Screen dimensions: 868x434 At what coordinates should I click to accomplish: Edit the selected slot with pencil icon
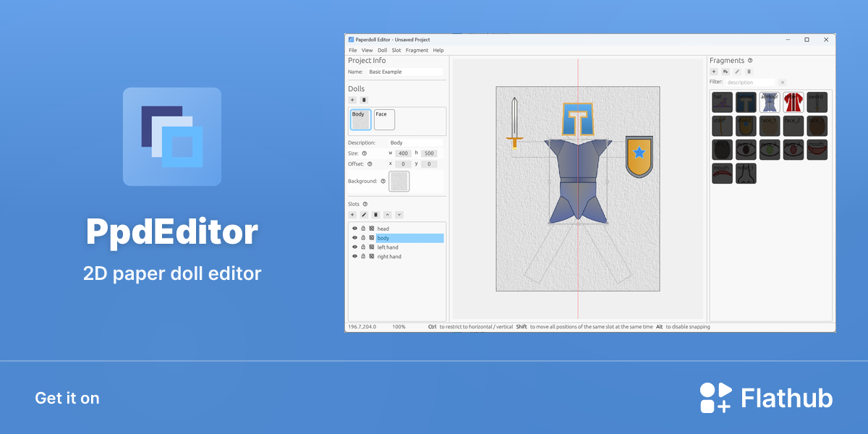[x=364, y=215]
